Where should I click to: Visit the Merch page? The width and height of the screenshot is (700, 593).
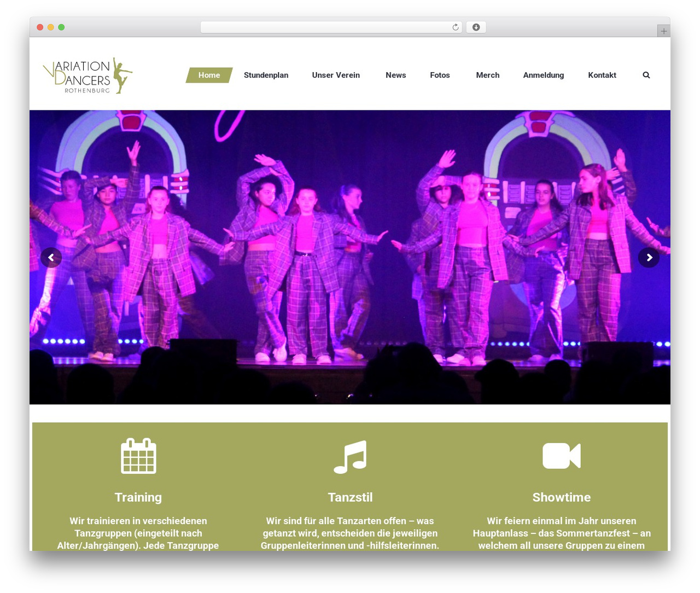488,75
